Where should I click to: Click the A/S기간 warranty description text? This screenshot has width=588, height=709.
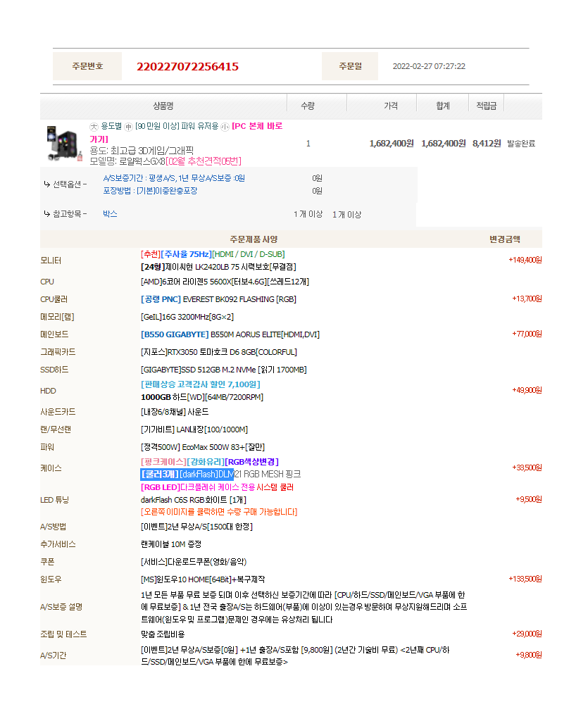(295, 656)
